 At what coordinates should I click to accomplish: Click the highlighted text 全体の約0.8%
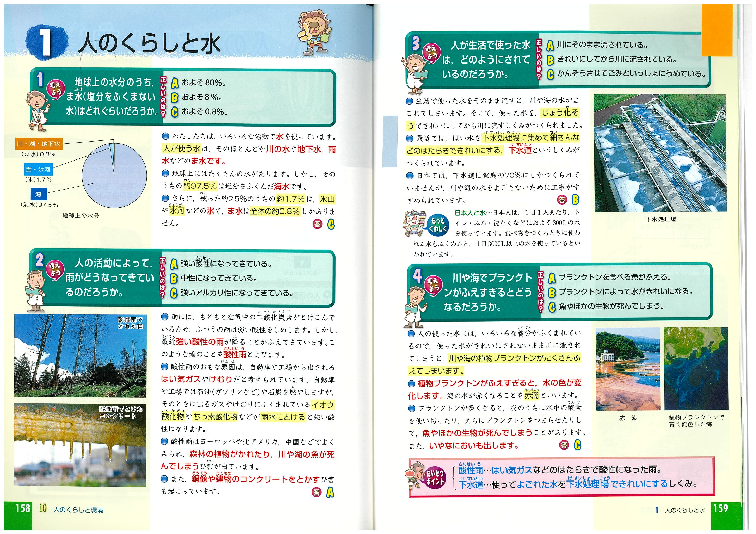click(x=275, y=211)
